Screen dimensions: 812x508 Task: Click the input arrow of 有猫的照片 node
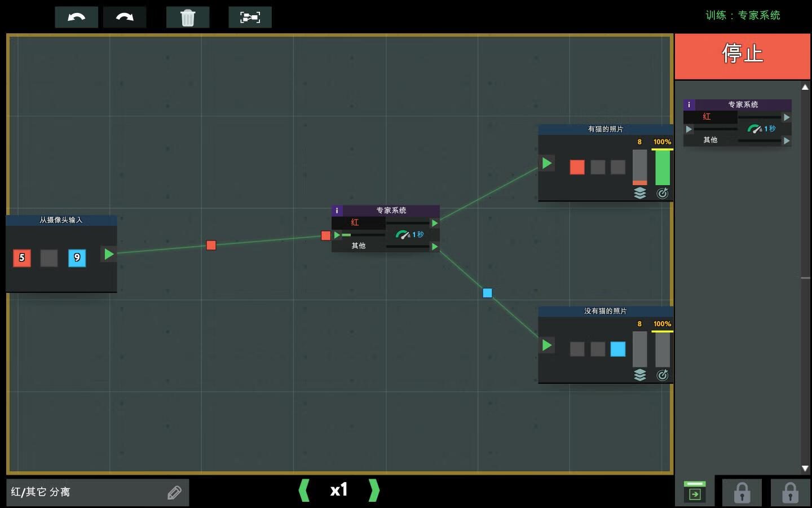click(546, 163)
